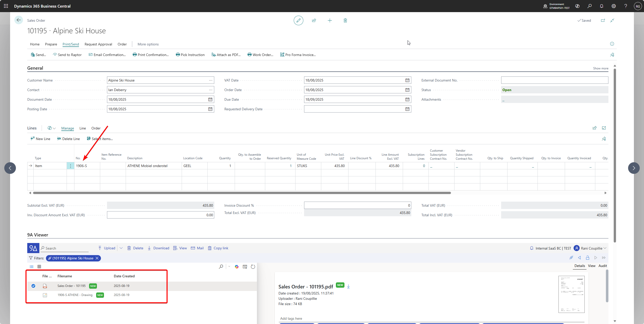Click the share icon in header
This screenshot has height=324, width=644.
(314, 20)
